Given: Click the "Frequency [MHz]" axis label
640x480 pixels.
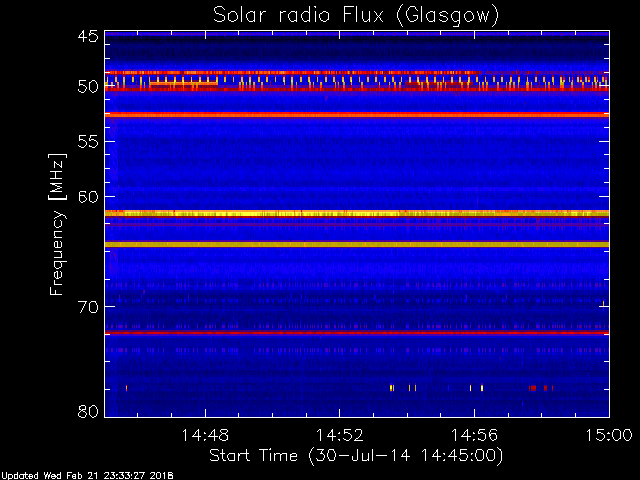Looking at the screenshot, I should [x=57, y=224].
